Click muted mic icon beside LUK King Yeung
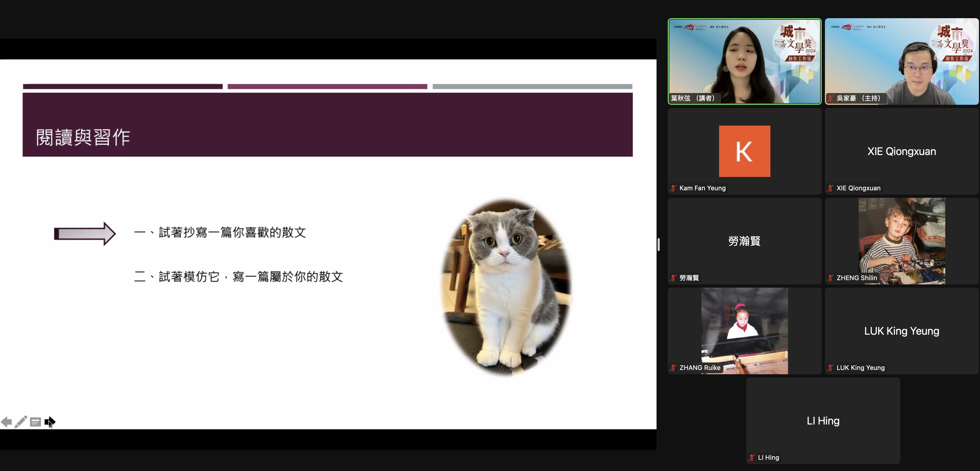 831,368
